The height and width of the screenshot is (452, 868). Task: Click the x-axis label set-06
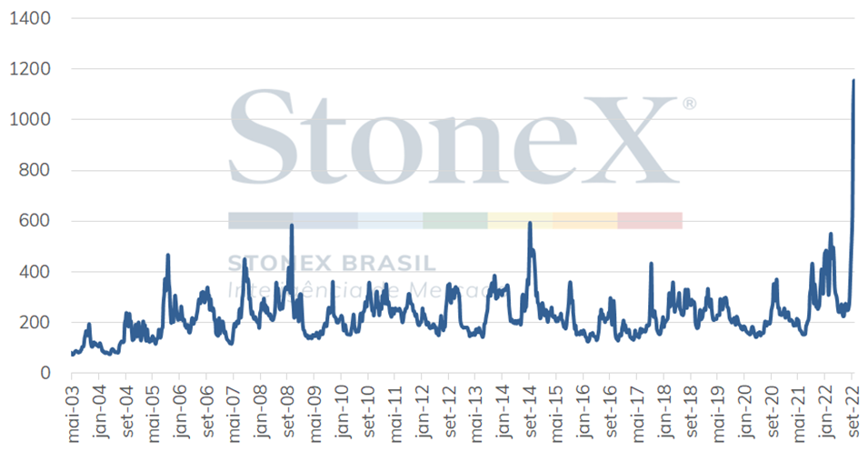(x=207, y=411)
